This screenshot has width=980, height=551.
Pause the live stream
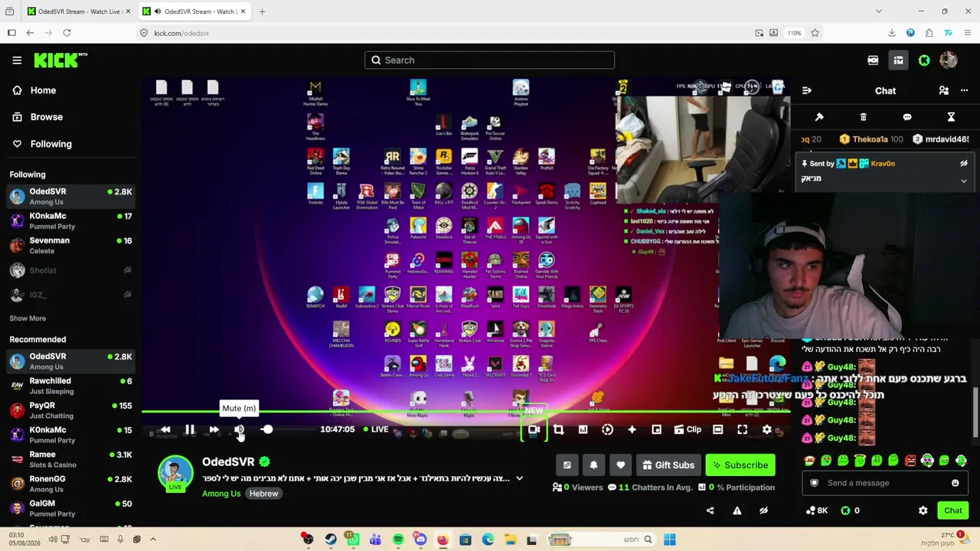(190, 430)
